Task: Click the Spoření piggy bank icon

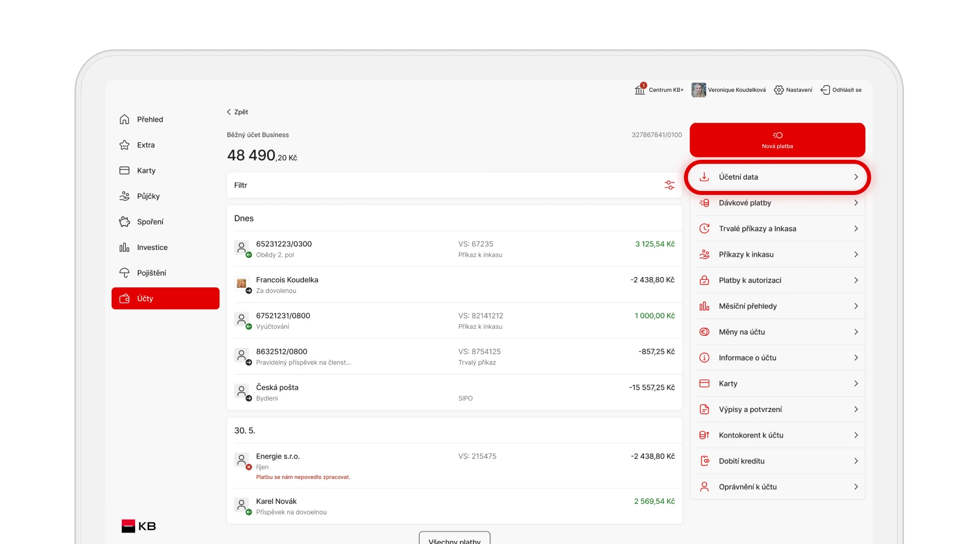Action: click(125, 222)
